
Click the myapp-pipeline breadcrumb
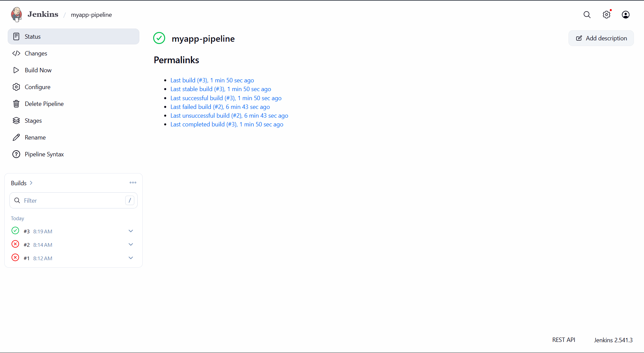point(91,15)
